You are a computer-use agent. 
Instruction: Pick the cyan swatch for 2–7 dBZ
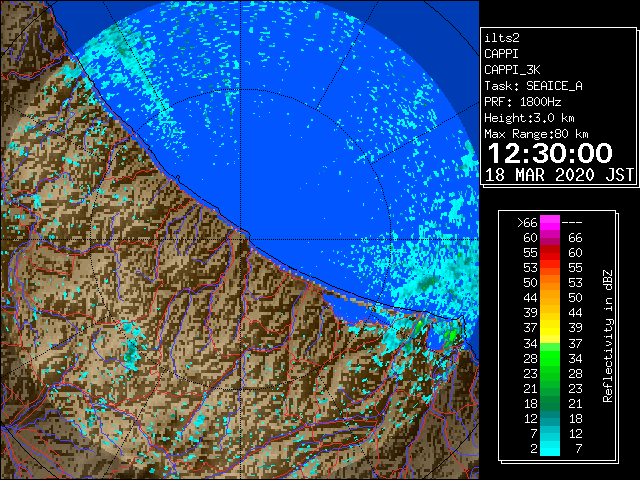coord(550,449)
